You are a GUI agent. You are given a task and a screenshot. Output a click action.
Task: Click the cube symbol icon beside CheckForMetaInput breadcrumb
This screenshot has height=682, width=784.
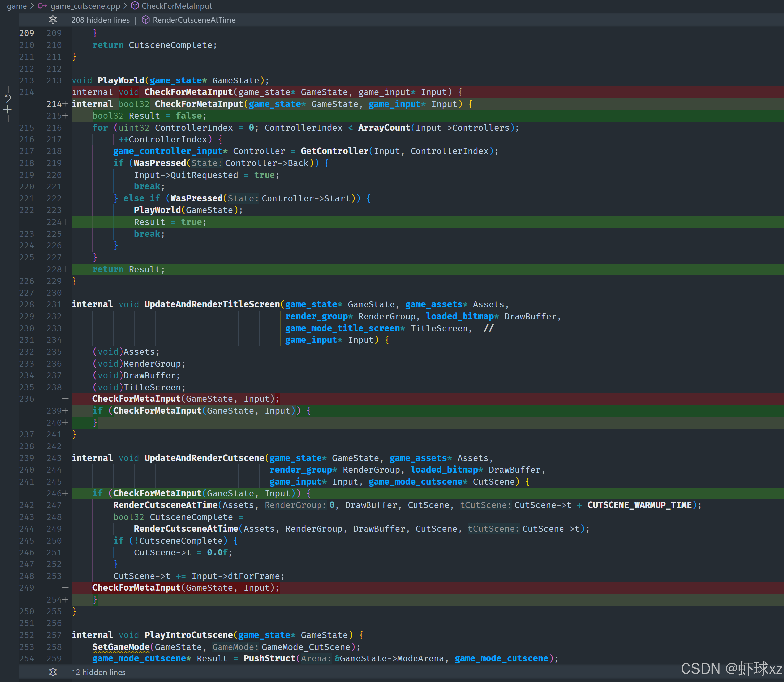point(135,6)
